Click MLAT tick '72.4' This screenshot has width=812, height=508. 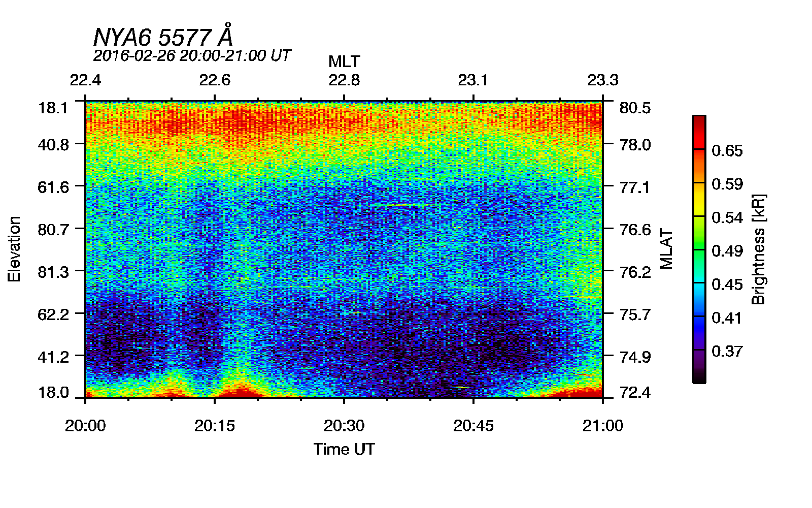[635, 393]
